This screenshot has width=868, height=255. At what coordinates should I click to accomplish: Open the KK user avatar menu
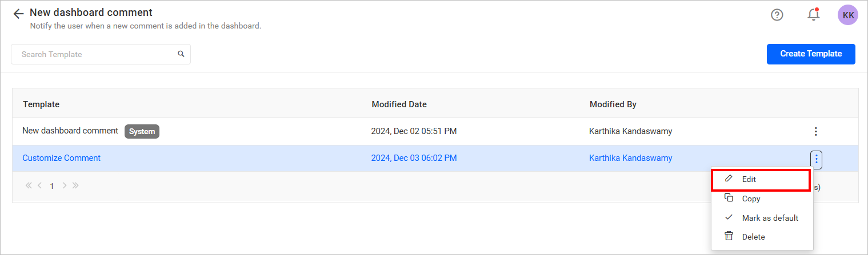point(847,15)
